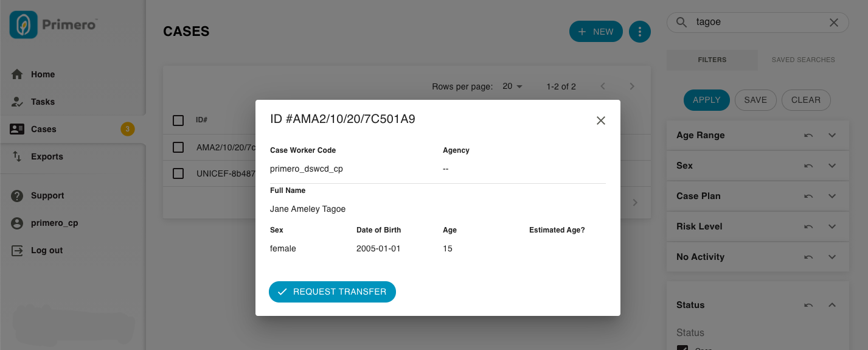Viewport: 868px width, 350px height.
Task: Close the case ID dialog
Action: pos(601,121)
